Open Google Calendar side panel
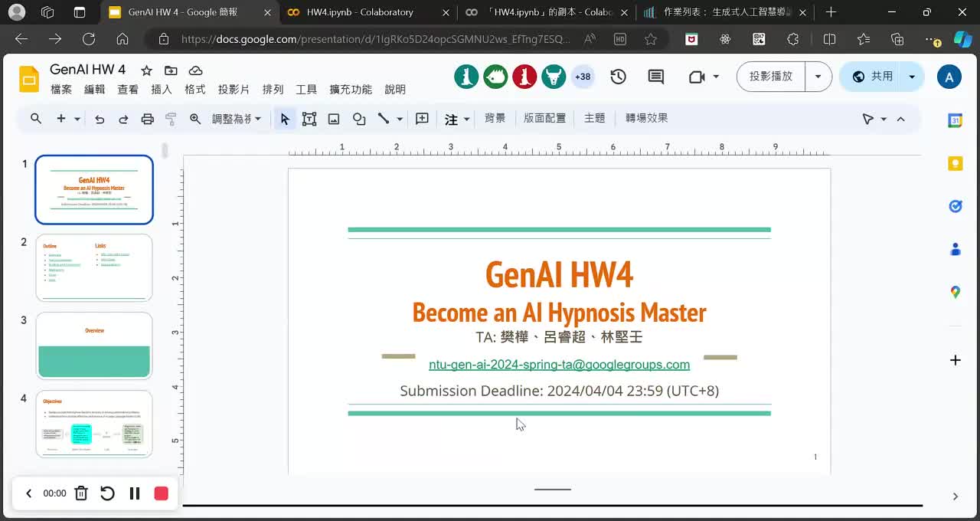 (x=955, y=120)
